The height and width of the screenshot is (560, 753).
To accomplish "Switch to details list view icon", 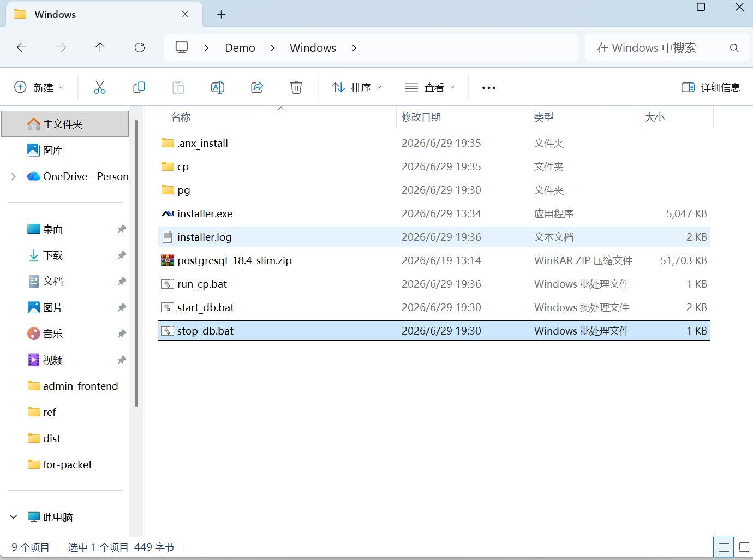I will pos(724,547).
